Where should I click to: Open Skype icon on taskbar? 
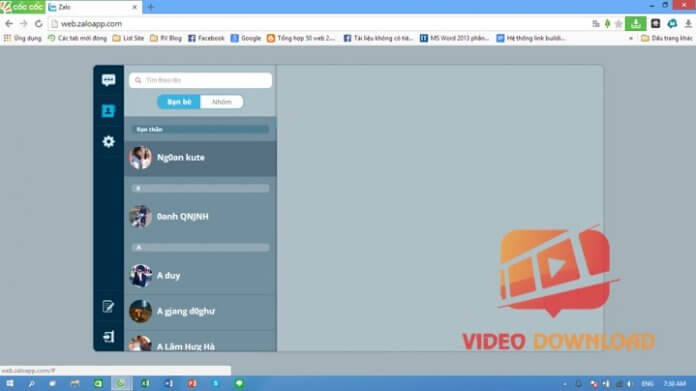pos(216,383)
